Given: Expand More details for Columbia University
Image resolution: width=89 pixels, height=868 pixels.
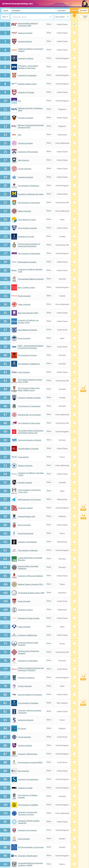Looking at the screenshot, I should (x=49, y=177).
